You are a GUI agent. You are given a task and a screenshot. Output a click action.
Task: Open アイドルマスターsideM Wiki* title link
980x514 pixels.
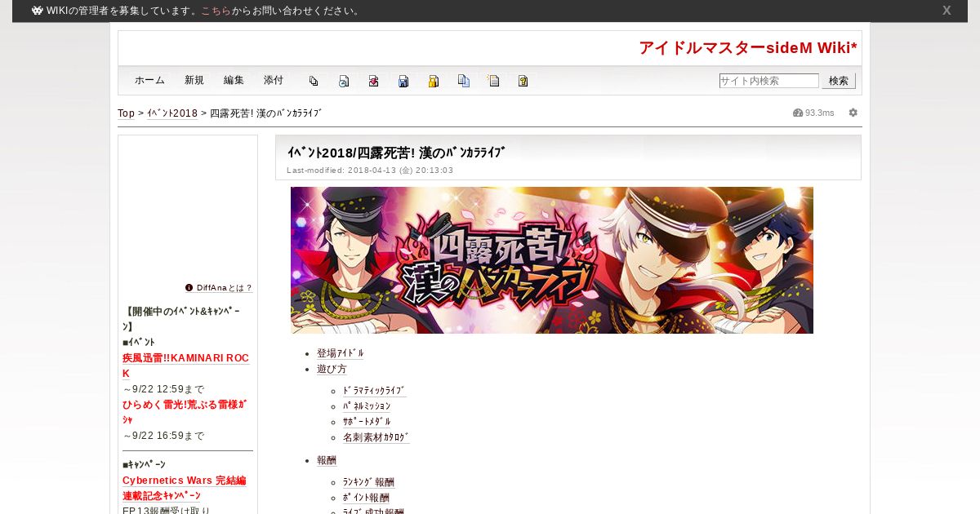point(748,48)
